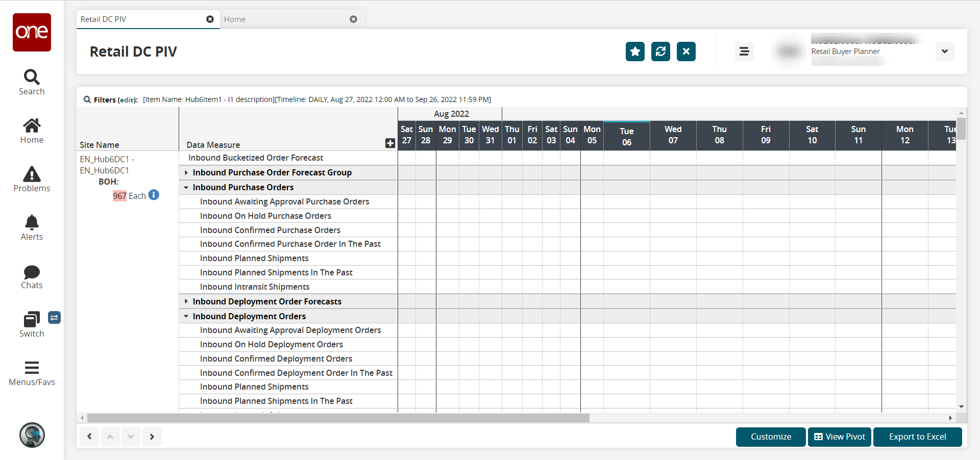The height and width of the screenshot is (460, 980).
Task: Click the BOH info icon
Action: (154, 195)
